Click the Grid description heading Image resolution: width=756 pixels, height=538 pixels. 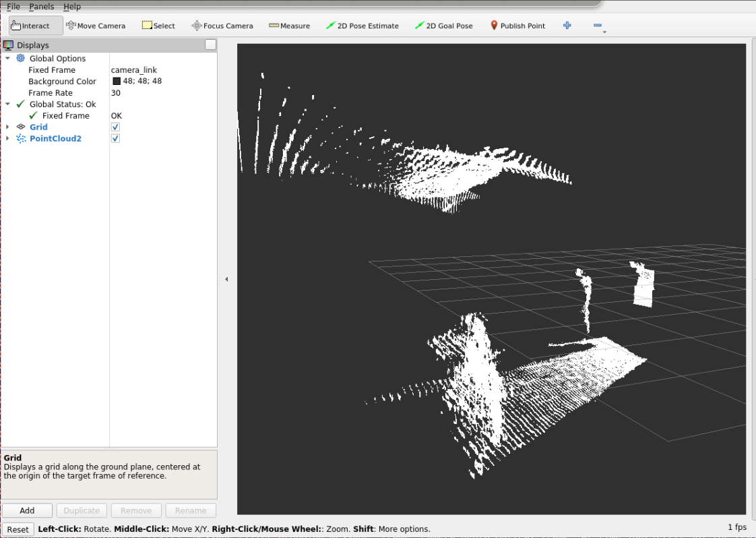tap(13, 458)
